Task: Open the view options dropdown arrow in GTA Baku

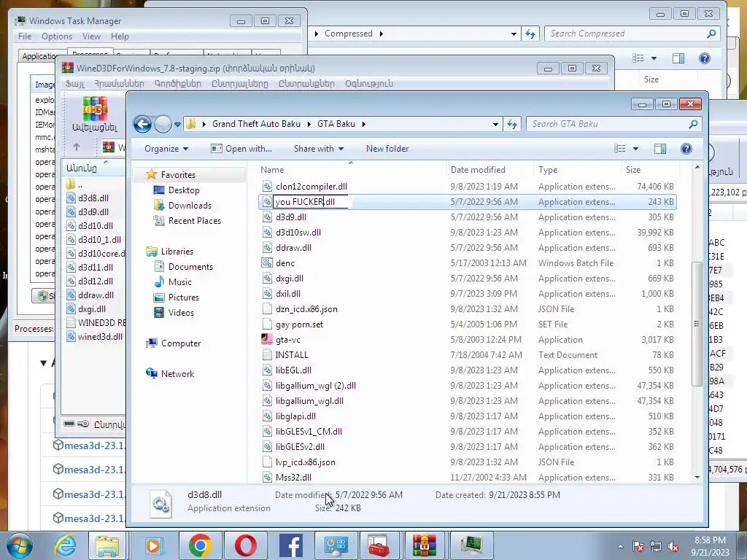Action: coord(635,149)
